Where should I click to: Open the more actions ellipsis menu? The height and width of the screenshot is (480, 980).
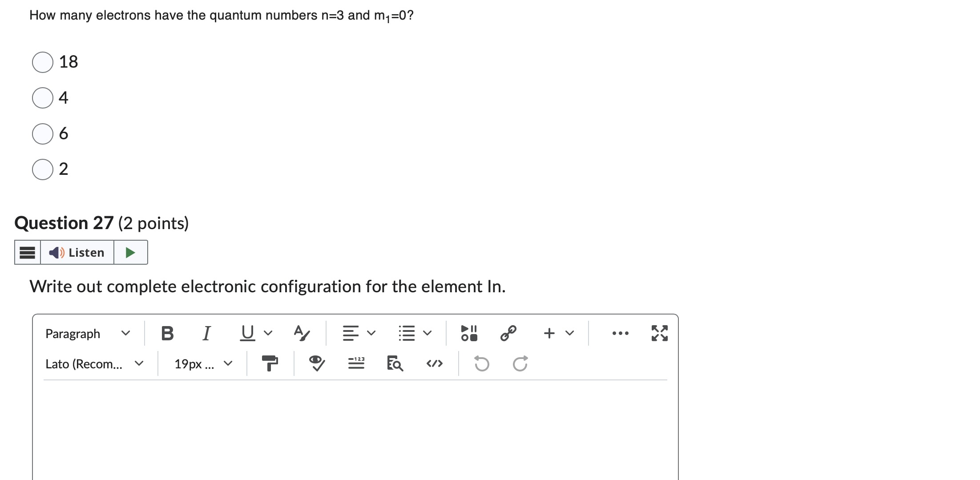[x=620, y=333]
